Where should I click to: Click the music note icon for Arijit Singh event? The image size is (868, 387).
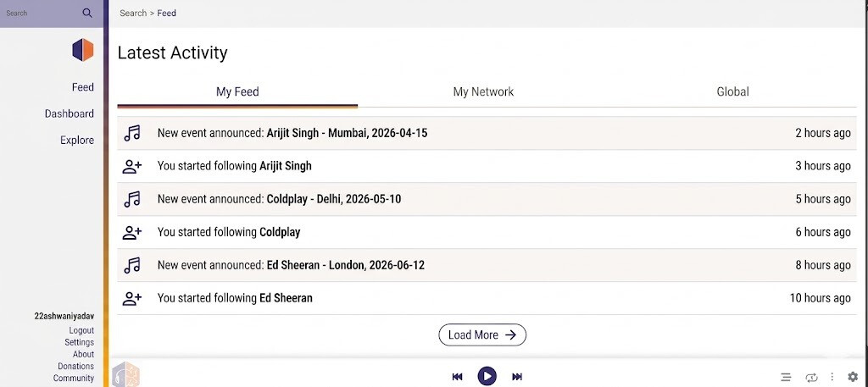click(131, 133)
